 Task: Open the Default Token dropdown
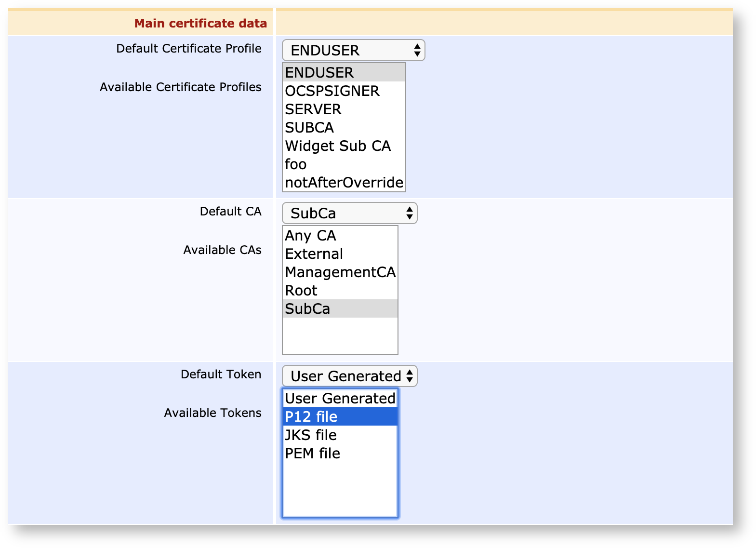coord(349,376)
